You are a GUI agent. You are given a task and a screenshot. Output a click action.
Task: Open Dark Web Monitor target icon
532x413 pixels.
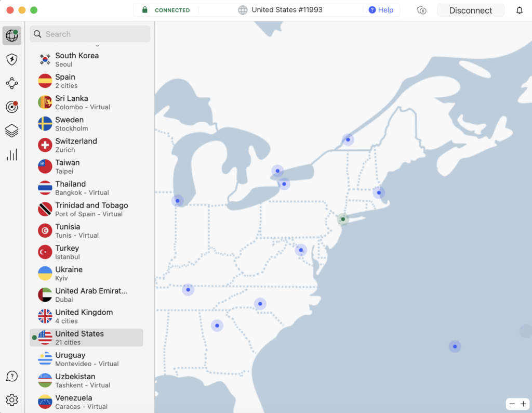coord(12,107)
